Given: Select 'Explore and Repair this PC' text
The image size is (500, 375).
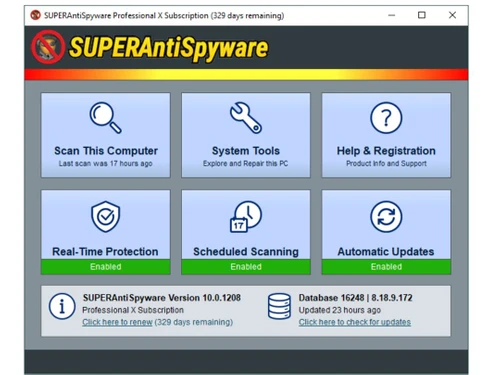Looking at the screenshot, I should [x=246, y=164].
